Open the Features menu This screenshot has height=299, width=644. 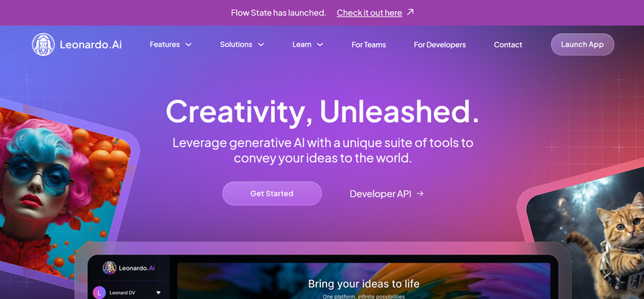pos(171,45)
